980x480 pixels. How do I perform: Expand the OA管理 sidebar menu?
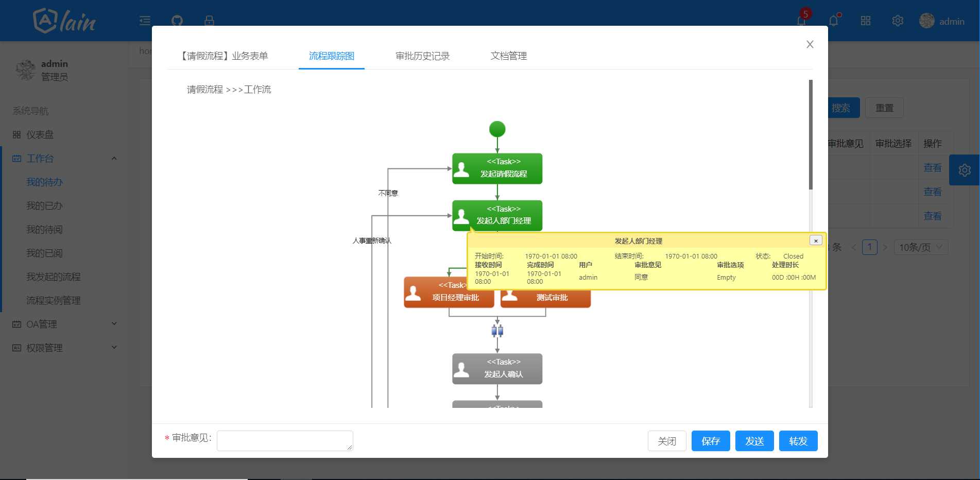[64, 324]
